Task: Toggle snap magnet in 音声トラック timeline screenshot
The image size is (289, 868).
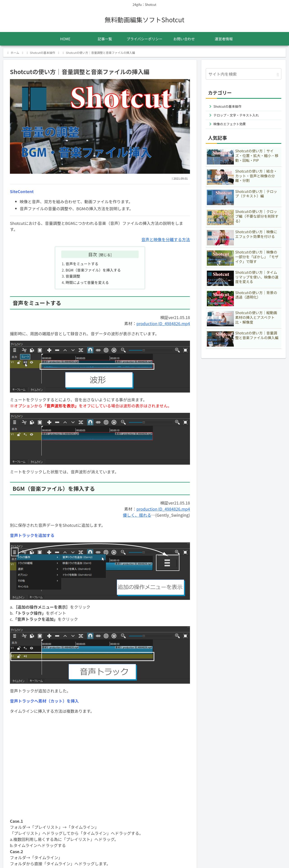Action: point(90,636)
